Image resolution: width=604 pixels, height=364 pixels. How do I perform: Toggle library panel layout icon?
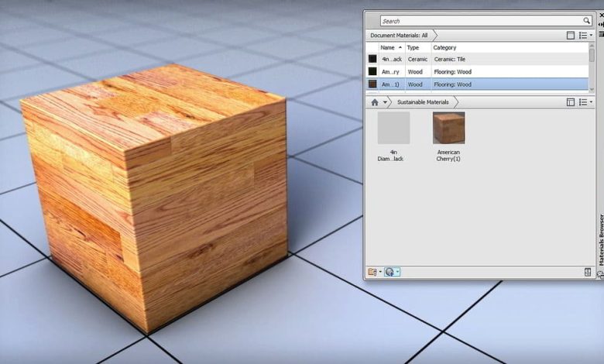click(571, 102)
